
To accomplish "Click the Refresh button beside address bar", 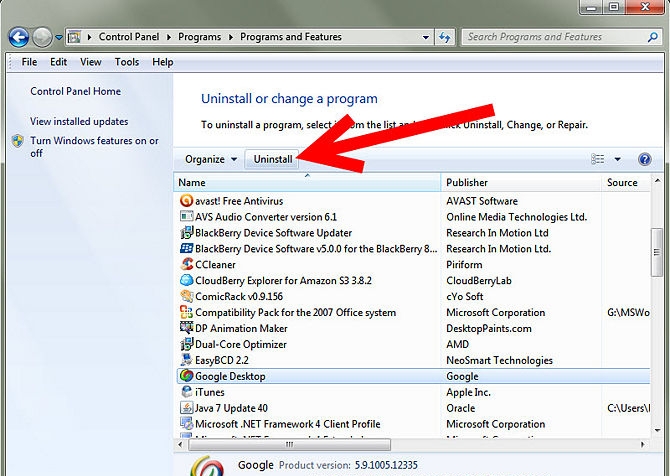I will pos(445,37).
